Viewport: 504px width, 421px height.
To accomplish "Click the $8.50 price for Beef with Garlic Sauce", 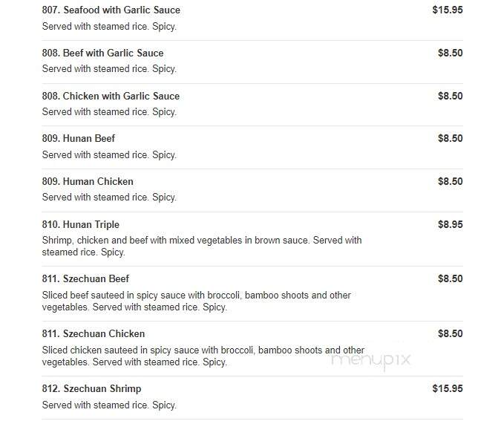I will pos(450,53).
